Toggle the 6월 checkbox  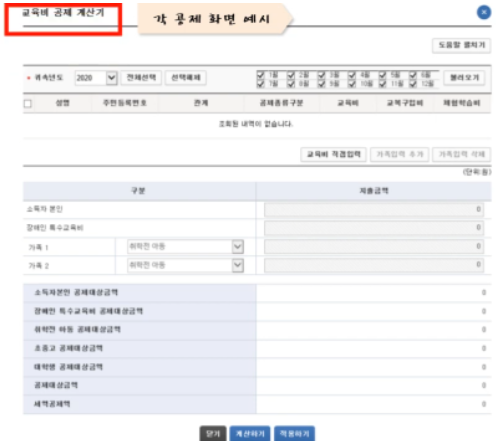click(x=413, y=75)
